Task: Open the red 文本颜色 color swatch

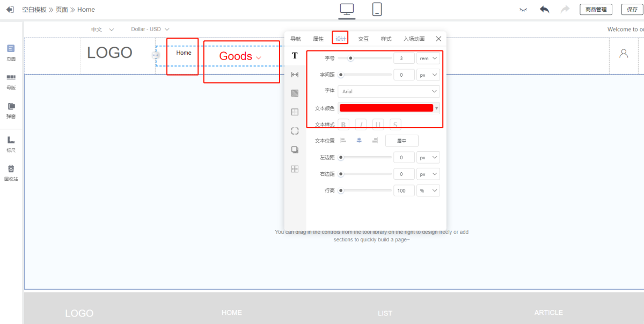Action: (x=386, y=108)
